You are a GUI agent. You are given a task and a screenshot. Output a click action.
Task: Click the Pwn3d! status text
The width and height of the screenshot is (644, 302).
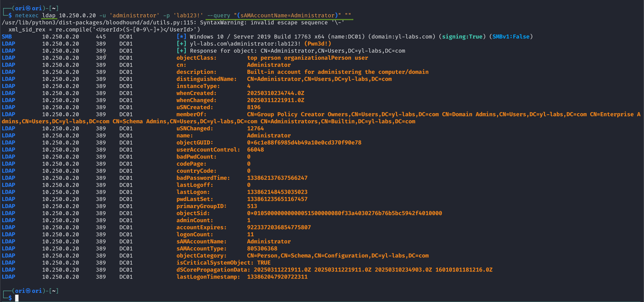(318, 44)
